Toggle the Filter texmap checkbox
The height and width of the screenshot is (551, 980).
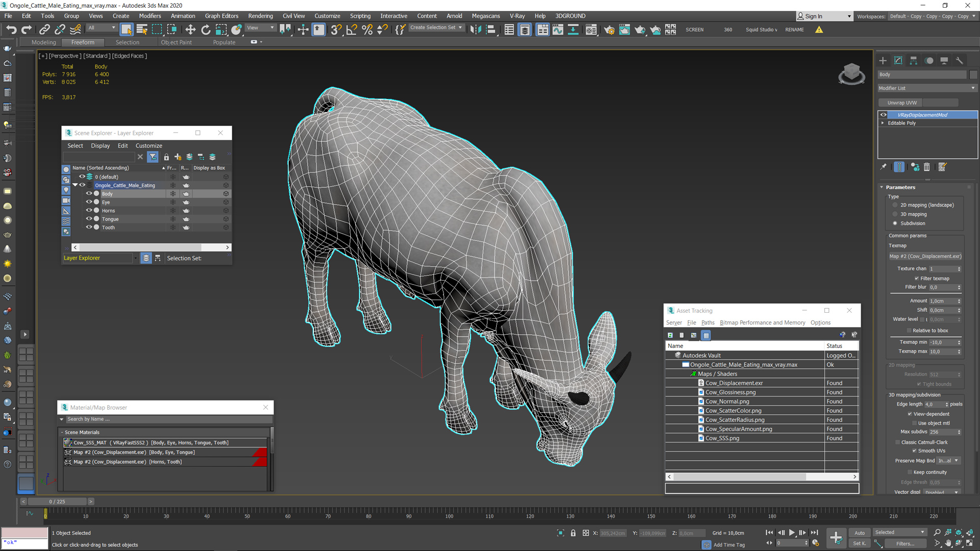[917, 279]
